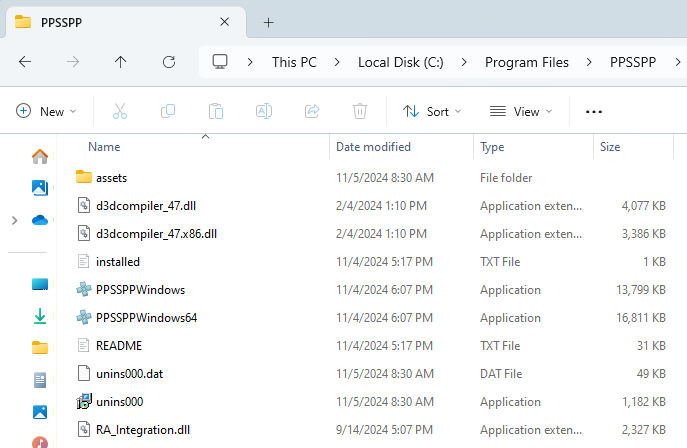Click the PC monitor icon in address bar

220,62
